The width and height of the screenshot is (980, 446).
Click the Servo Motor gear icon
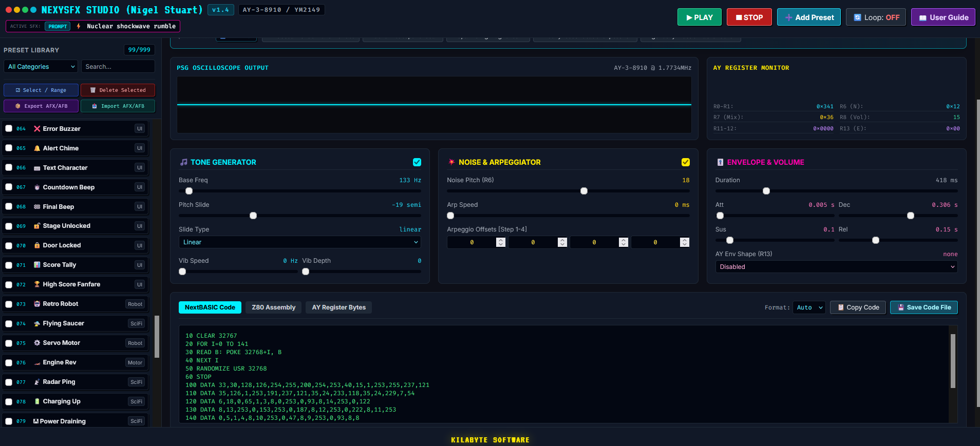tap(37, 343)
